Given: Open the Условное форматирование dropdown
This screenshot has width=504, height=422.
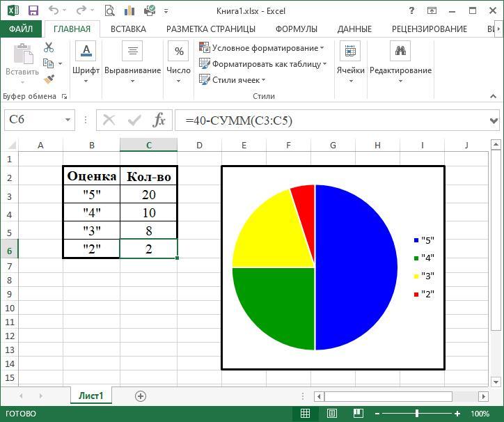Looking at the screenshot, I should (x=262, y=48).
